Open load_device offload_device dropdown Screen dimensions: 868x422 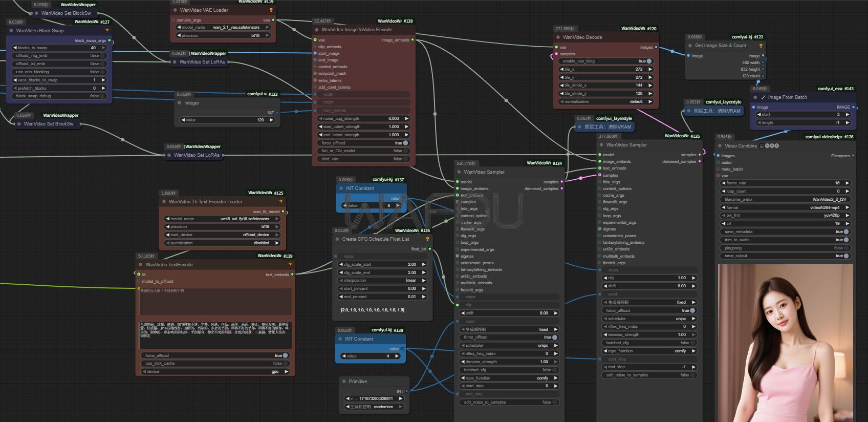pos(223,235)
